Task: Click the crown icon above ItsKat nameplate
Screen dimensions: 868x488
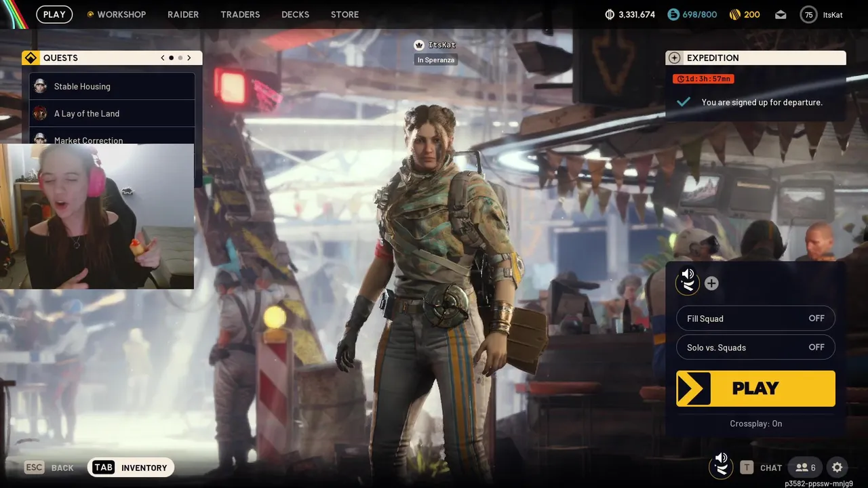Action: tap(419, 45)
